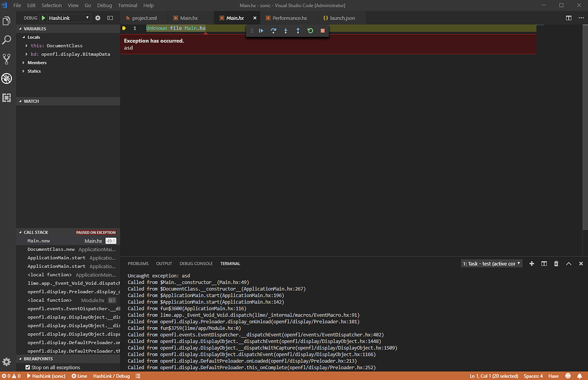The height and width of the screenshot is (380, 588).
Task: Open Search in the activity bar
Action: 6,40
